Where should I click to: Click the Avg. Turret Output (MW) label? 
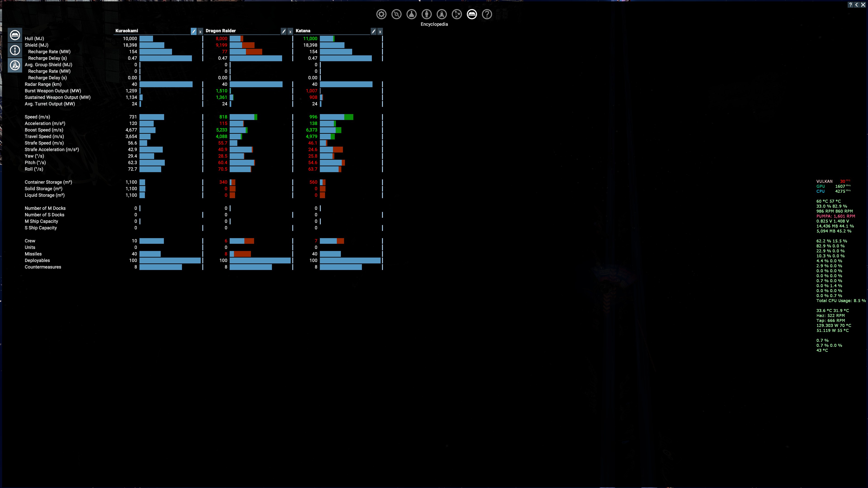50,104
